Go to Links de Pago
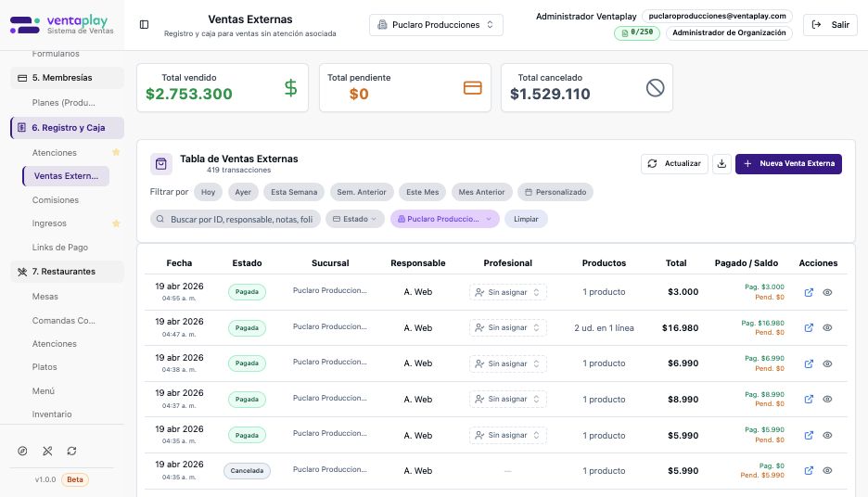This screenshot has width=868, height=497. point(59,248)
